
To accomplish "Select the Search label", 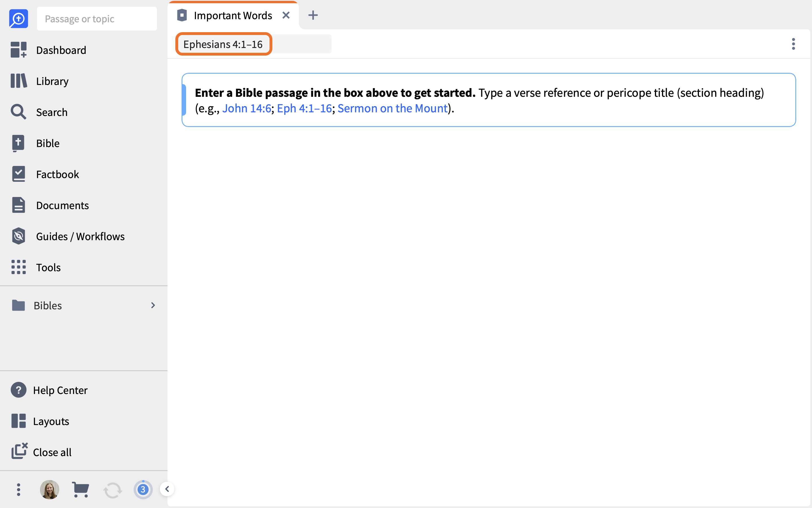I will [x=52, y=112].
